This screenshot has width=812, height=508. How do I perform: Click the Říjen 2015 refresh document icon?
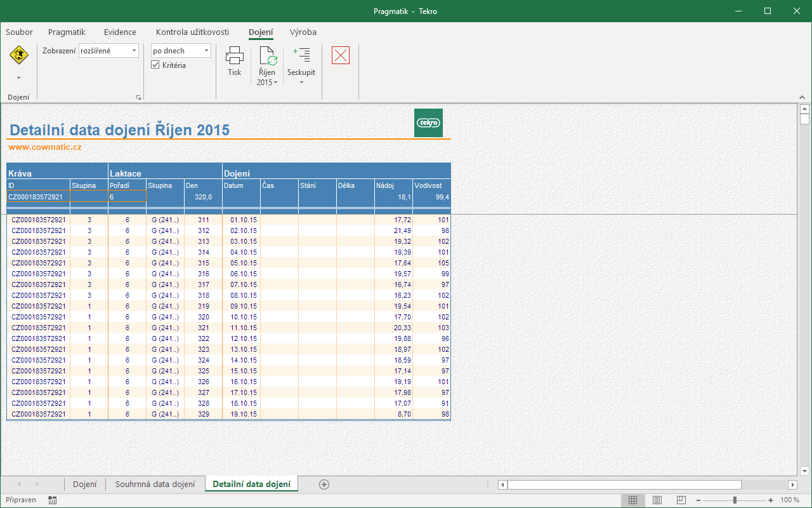tap(268, 56)
